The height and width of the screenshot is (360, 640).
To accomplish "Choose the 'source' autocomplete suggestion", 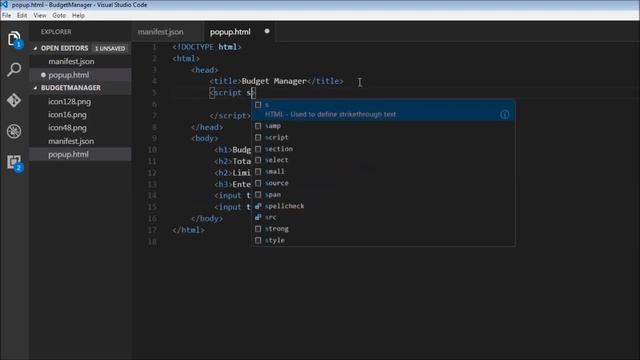I will point(383,183).
